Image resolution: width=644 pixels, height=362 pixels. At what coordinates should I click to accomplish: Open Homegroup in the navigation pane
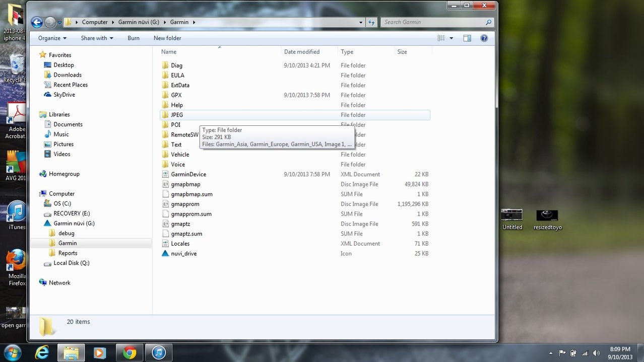pos(64,174)
